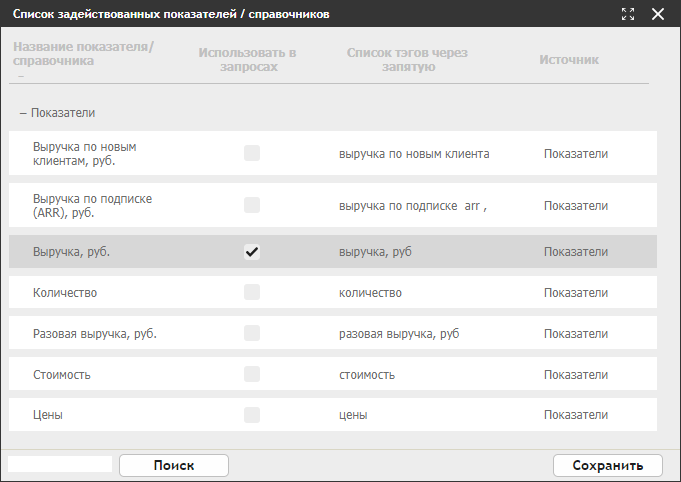Sort by Название показателя/справочника column
Image resolution: width=681 pixels, height=482 pixels.
[x=83, y=53]
